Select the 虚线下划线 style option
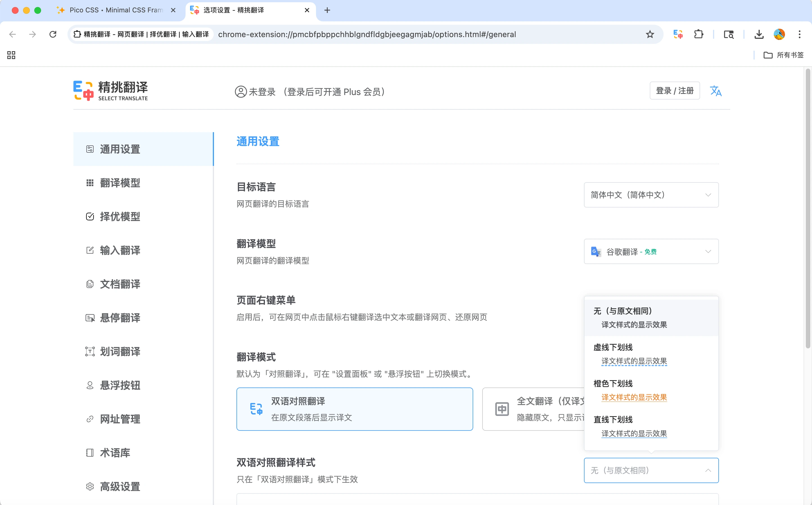The image size is (812, 505). (x=633, y=354)
